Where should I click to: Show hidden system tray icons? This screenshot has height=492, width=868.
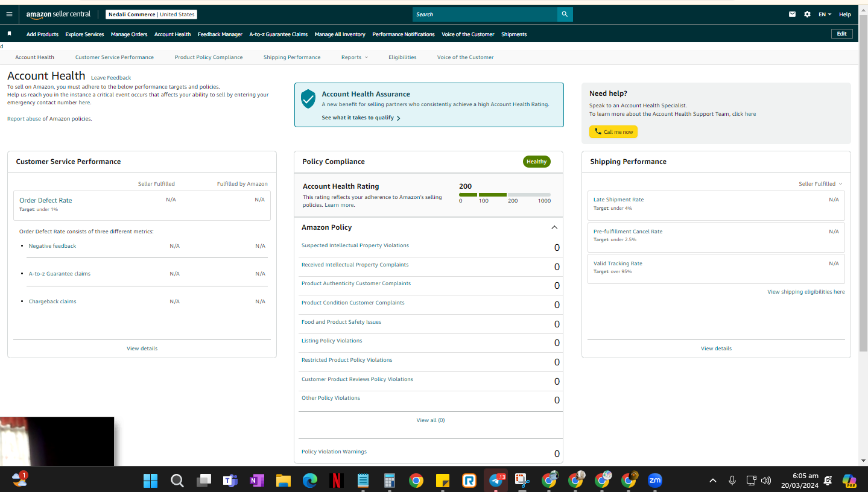(x=712, y=481)
